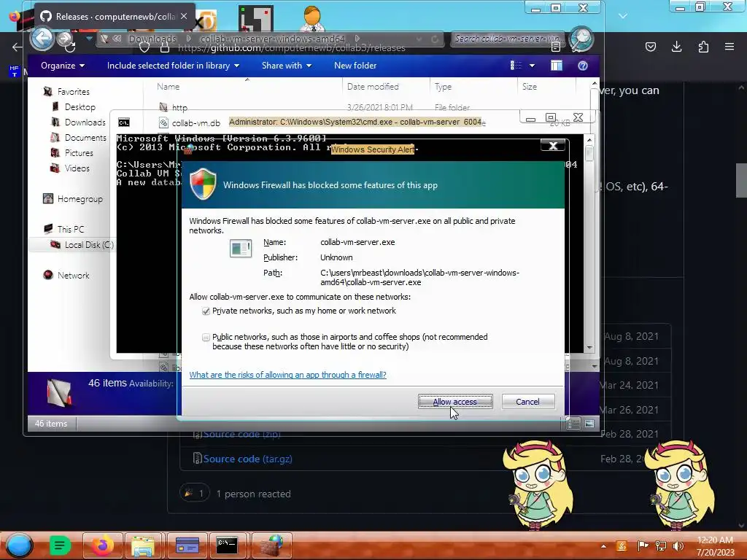
Task: Click Firefox reader view icon
Action: 555,47
